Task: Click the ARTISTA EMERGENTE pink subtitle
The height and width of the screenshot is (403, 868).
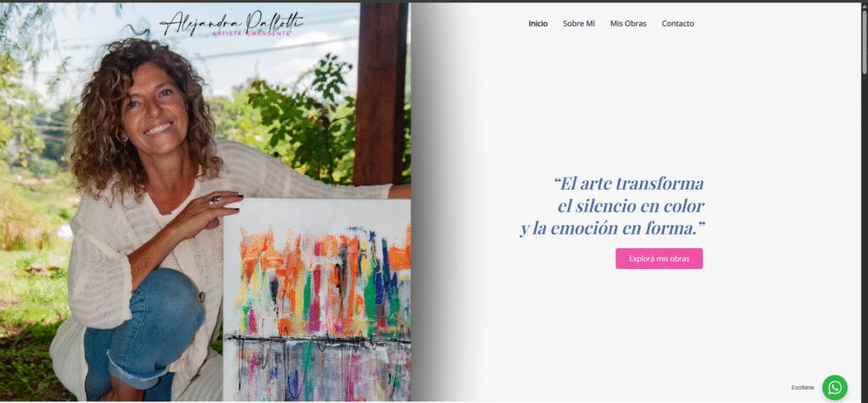Action: click(252, 34)
